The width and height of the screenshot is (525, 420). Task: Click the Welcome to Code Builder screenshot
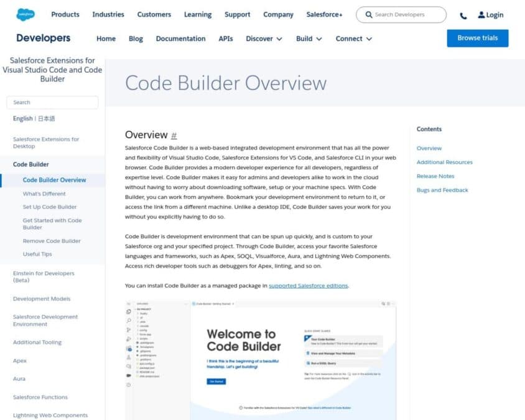point(261,360)
